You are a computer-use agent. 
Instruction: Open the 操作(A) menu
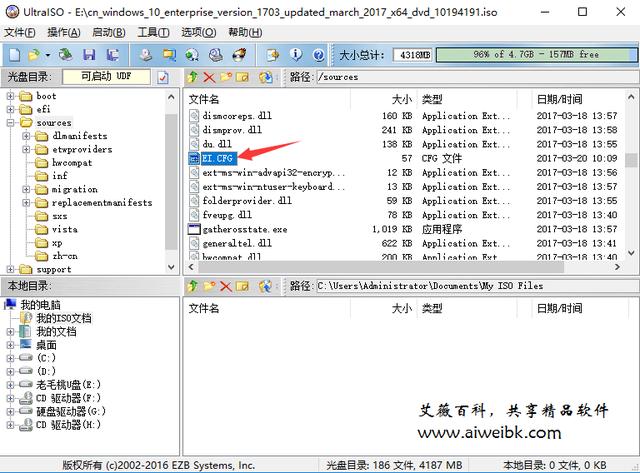[64, 32]
